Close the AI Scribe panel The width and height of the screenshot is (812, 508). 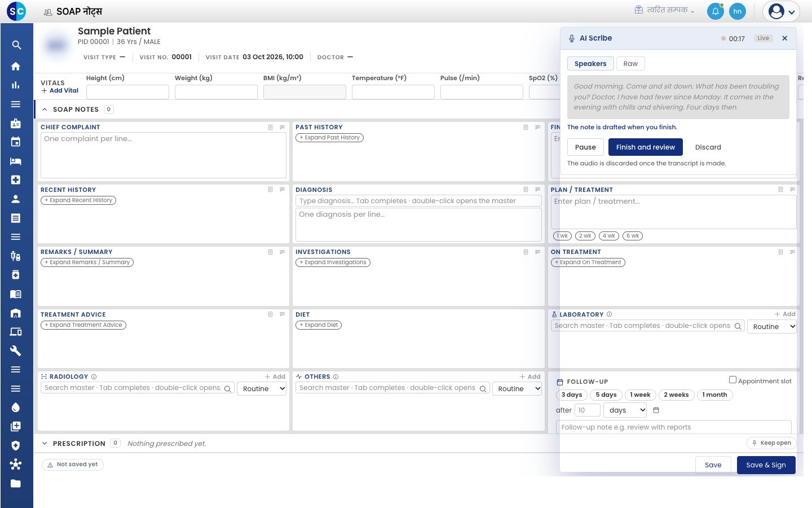click(785, 38)
